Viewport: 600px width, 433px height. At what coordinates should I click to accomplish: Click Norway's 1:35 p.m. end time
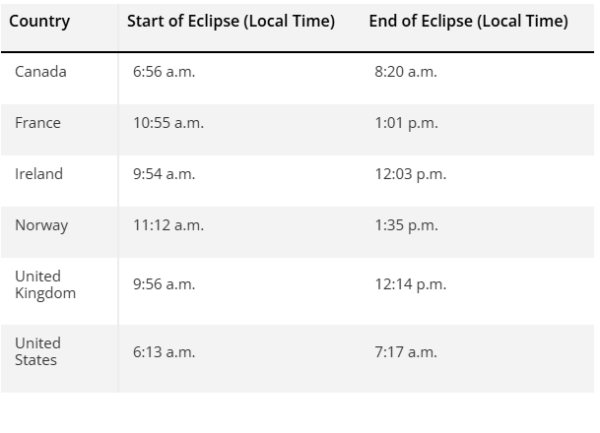point(406,226)
